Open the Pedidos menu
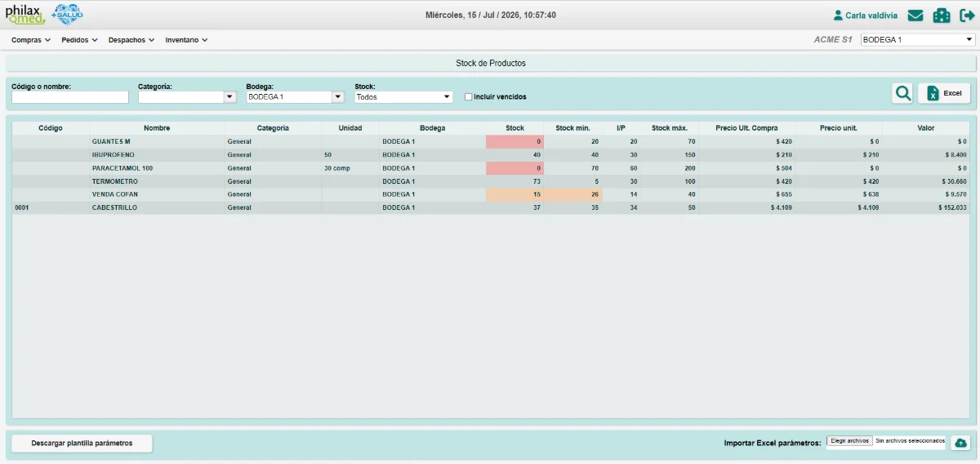Image resolution: width=980 pixels, height=464 pixels. tap(80, 39)
